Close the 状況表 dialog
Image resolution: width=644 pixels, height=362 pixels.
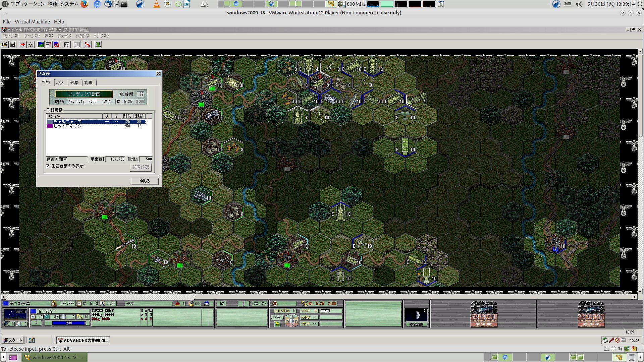(158, 74)
